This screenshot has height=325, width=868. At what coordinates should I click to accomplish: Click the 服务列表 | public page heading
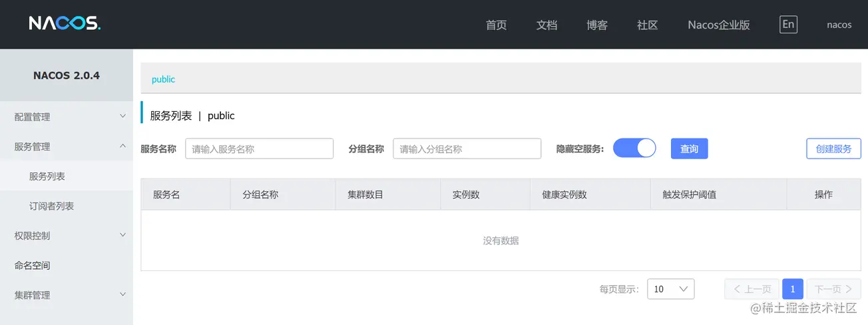click(192, 115)
